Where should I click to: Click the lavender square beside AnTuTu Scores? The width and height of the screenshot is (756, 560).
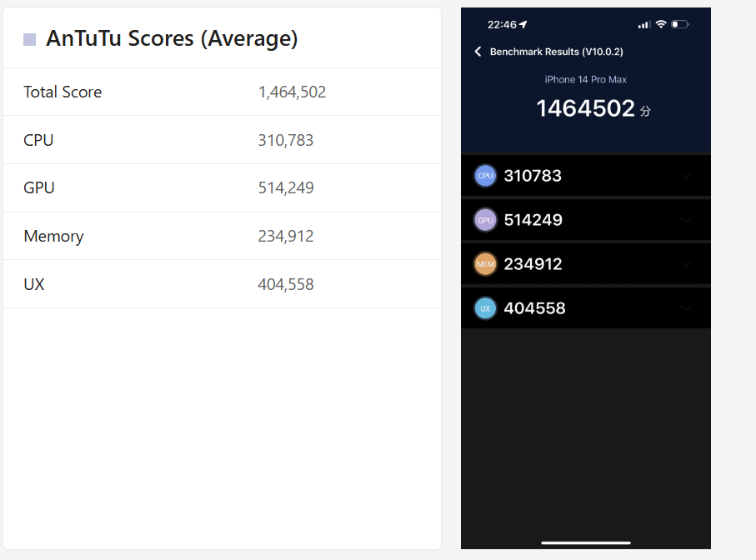[x=29, y=39]
